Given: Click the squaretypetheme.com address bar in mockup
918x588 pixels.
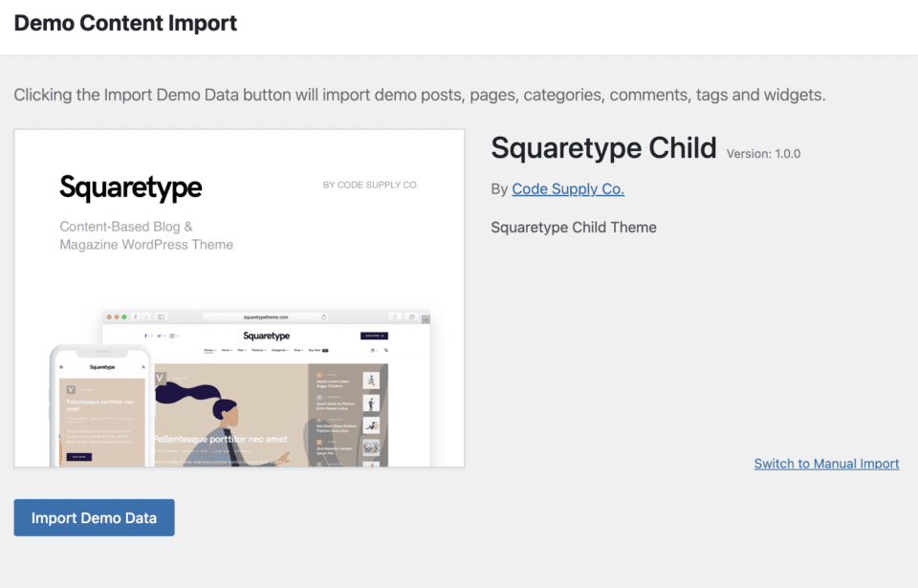Looking at the screenshot, I should [x=266, y=316].
